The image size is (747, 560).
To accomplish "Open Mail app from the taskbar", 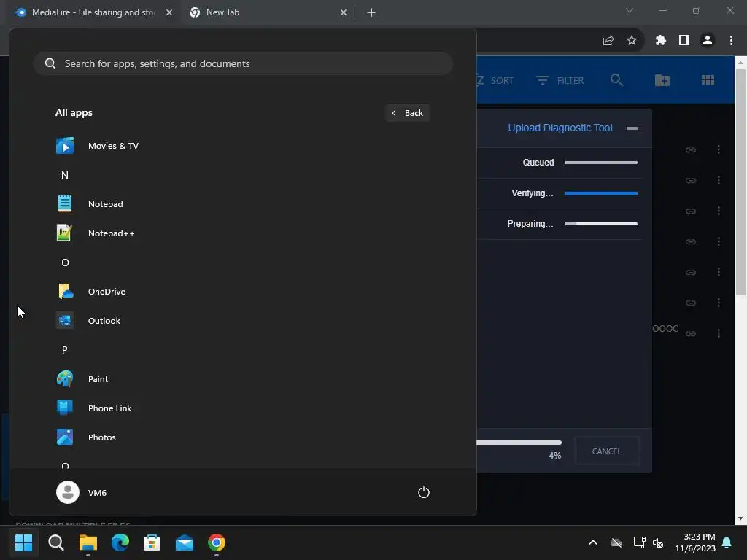I will coord(185,542).
